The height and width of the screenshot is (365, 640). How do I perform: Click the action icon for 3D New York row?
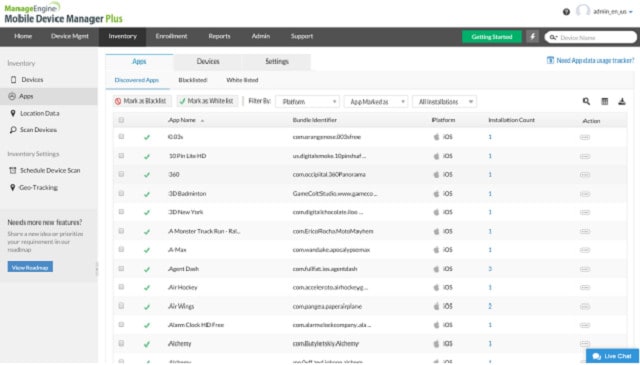coord(585,212)
